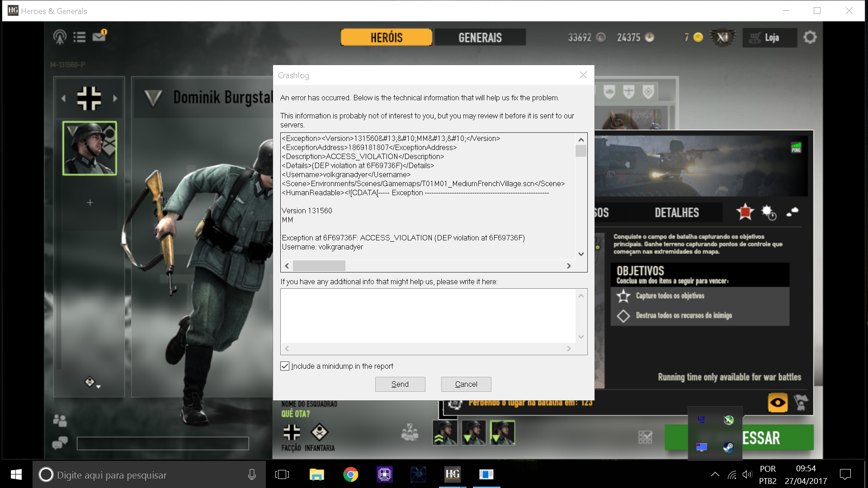
Task: Click the checklist grid icon
Action: (645, 437)
